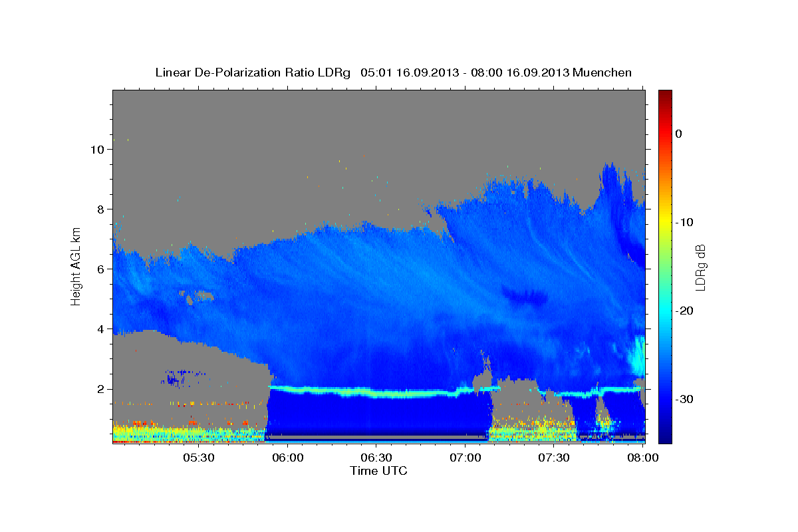Click the colorbar value -10
This screenshot has width=798, height=532.
(685, 222)
